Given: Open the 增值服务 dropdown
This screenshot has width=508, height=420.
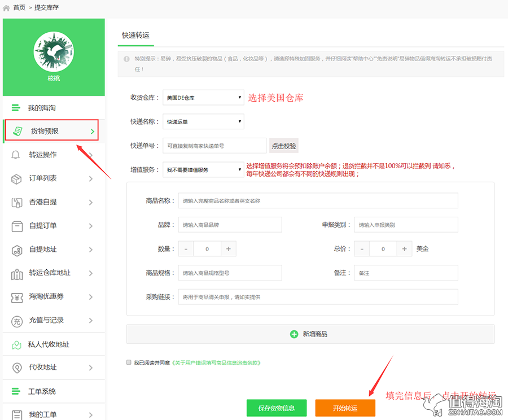Looking at the screenshot, I should pos(203,169).
